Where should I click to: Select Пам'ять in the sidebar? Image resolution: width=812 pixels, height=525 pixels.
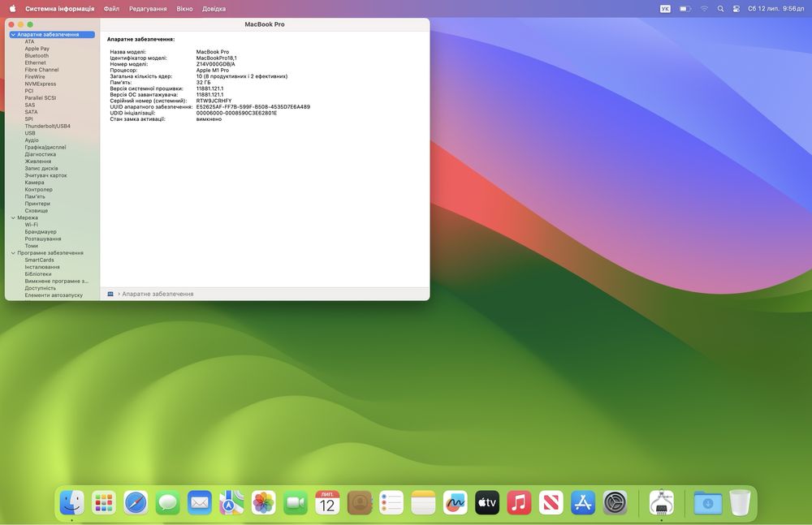click(35, 196)
